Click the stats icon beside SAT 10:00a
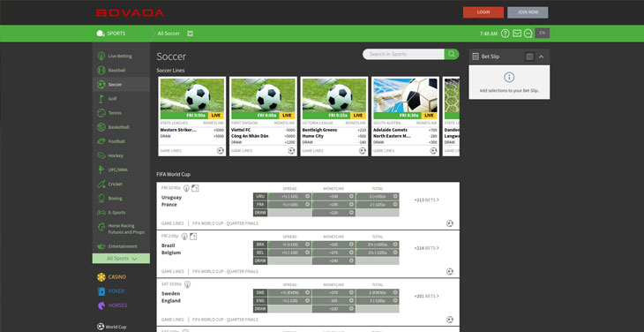 click(187, 284)
